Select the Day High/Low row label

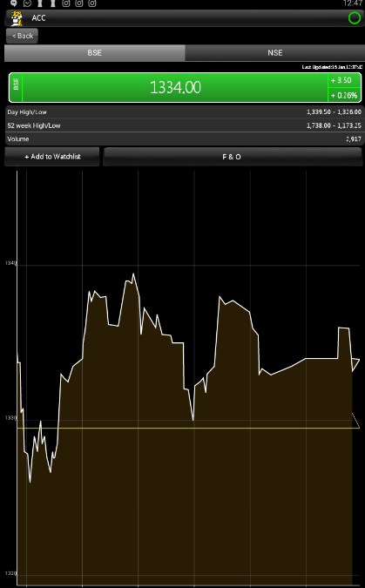27,112
